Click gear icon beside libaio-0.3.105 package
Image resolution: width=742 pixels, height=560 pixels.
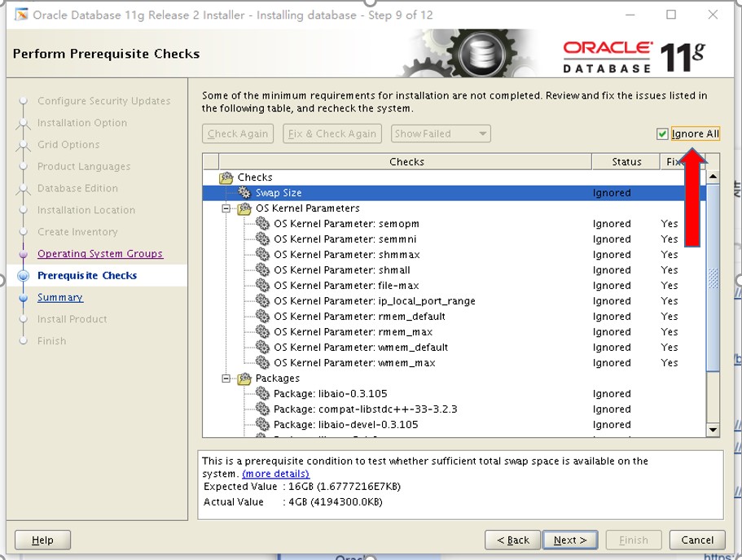pos(262,393)
